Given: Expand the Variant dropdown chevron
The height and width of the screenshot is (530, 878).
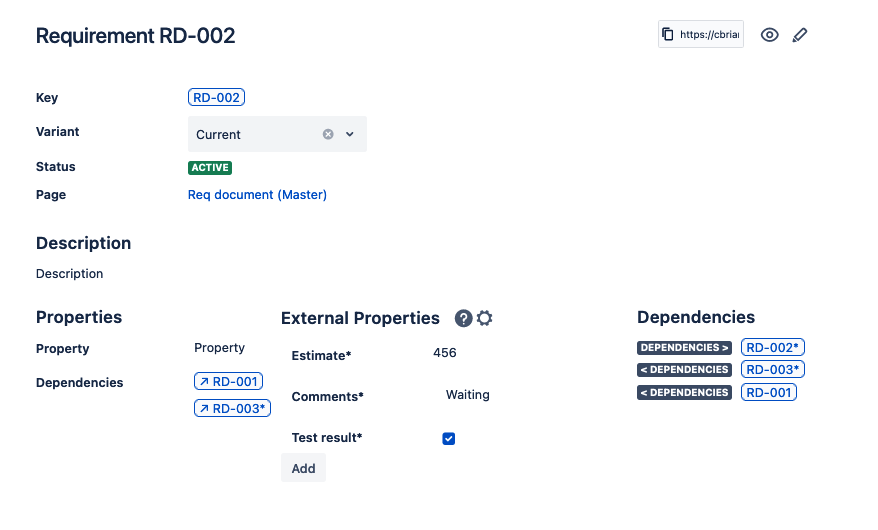Looking at the screenshot, I should (x=350, y=134).
